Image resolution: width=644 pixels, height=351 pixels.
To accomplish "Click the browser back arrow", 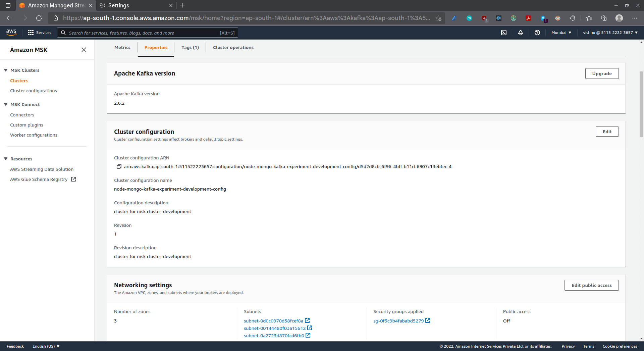I will coord(9,18).
